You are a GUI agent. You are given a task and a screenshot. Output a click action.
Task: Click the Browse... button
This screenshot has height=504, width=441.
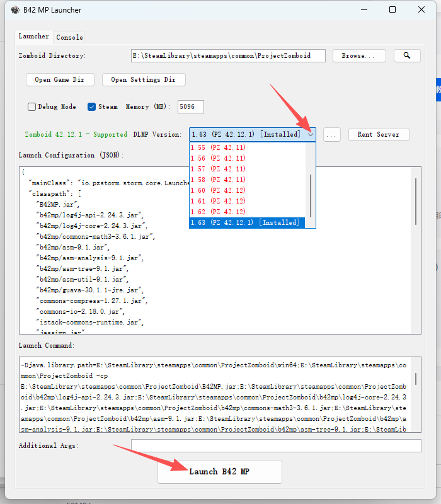(x=358, y=55)
